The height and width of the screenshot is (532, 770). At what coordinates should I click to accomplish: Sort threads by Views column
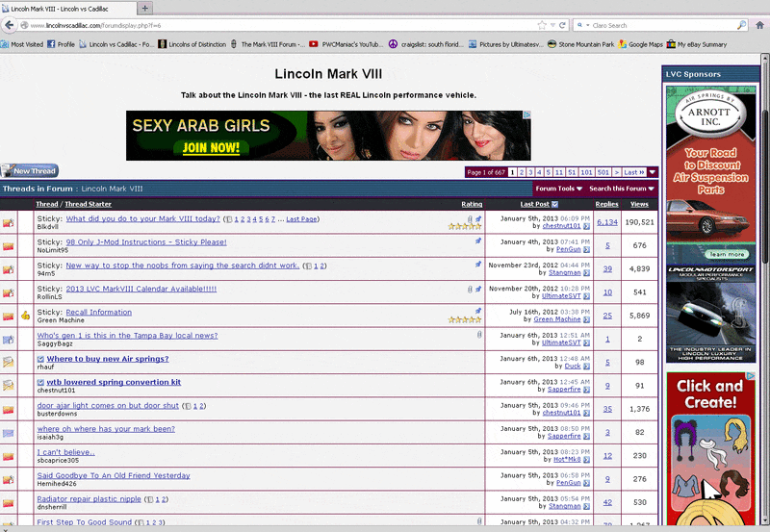(x=639, y=204)
